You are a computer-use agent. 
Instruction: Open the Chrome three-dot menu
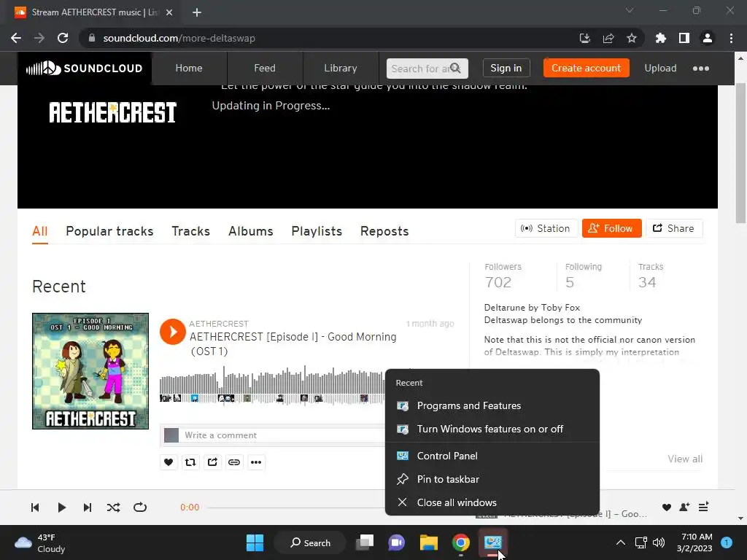[x=731, y=38]
